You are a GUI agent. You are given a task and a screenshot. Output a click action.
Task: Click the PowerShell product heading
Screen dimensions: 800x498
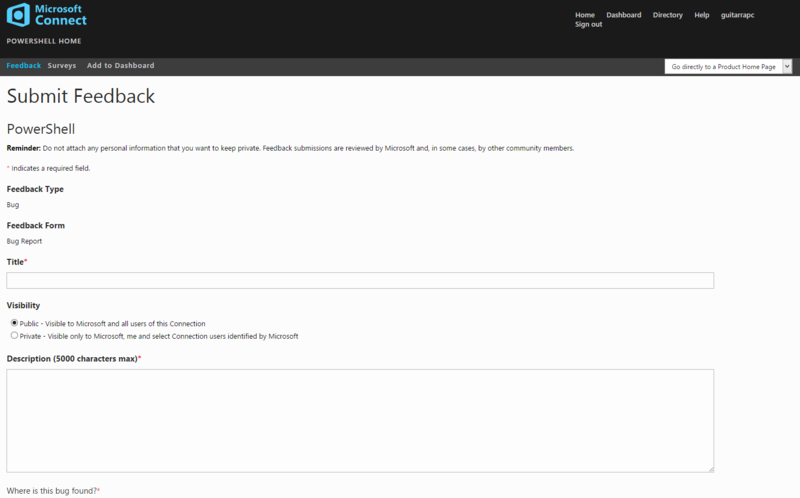pyautogui.click(x=41, y=129)
